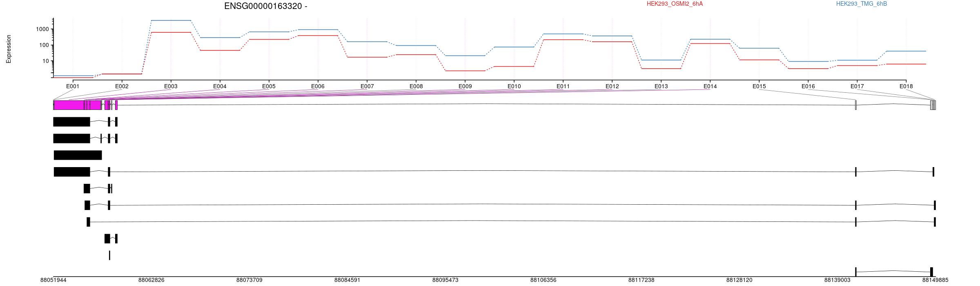Image resolution: width=980 pixels, height=286 pixels.
Task: Click y-axis tick value 100
Action: [x=44, y=45]
